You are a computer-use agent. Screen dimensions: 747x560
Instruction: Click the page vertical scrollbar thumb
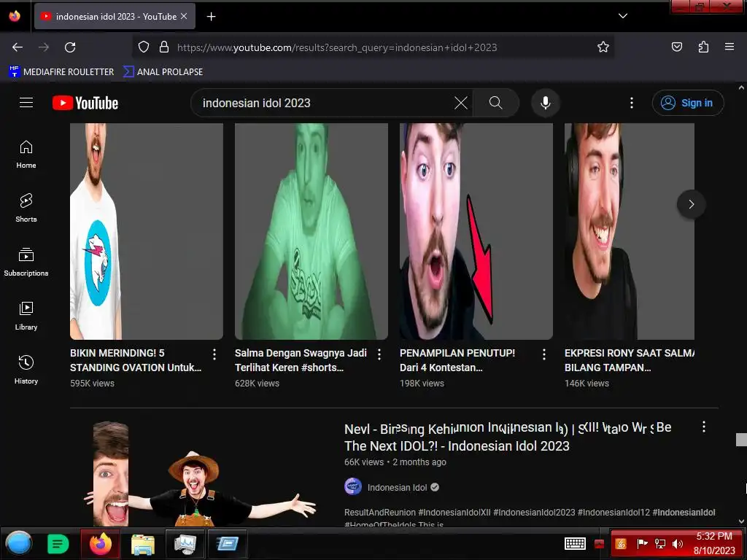(741, 440)
